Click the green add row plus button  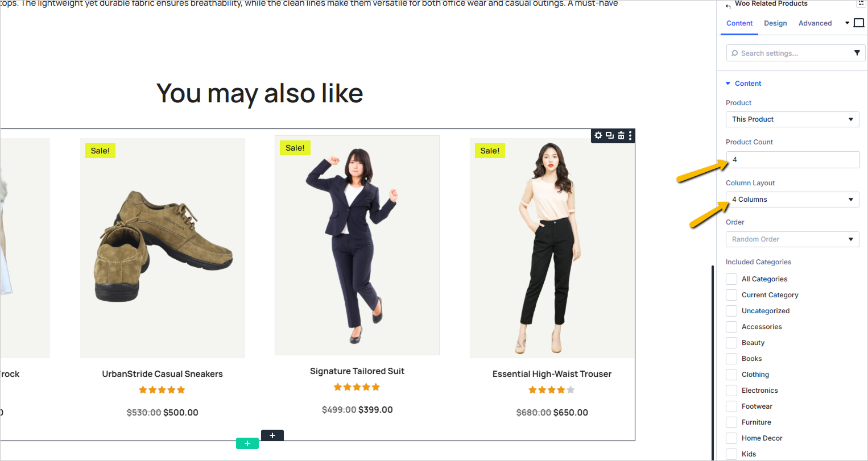(247, 443)
